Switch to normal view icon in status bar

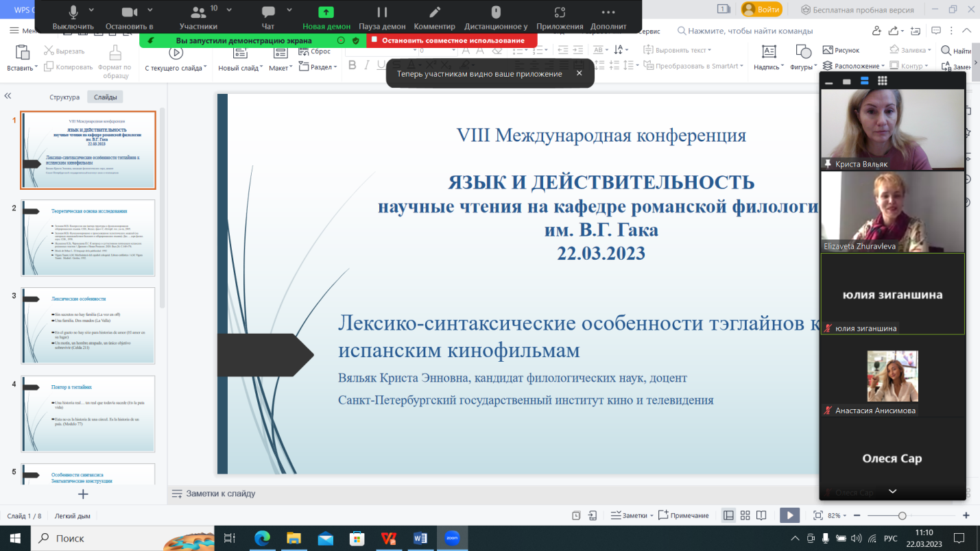click(728, 515)
